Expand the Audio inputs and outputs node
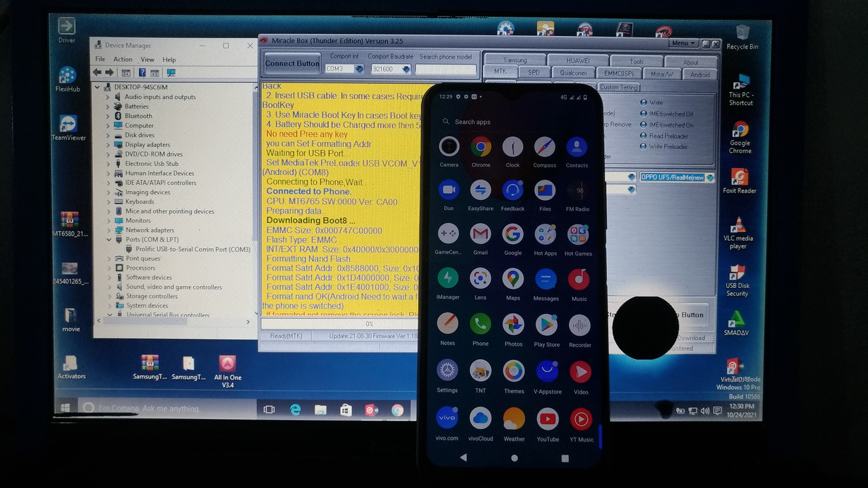Viewport: 868px width, 488px height. point(108,97)
